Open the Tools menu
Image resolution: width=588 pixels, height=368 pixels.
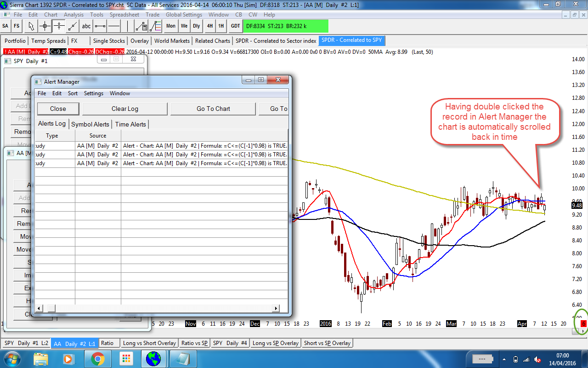(x=97, y=15)
